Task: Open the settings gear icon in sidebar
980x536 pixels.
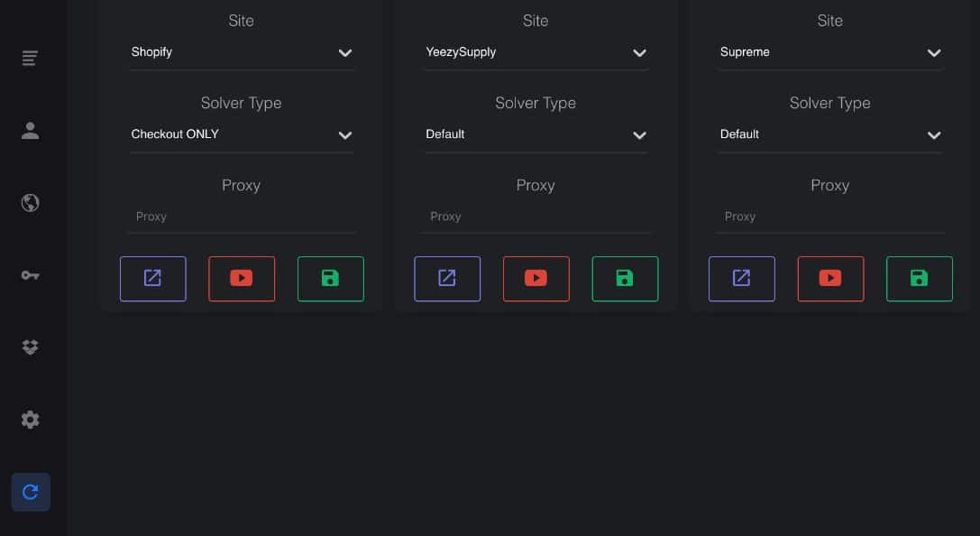Action: coord(30,420)
